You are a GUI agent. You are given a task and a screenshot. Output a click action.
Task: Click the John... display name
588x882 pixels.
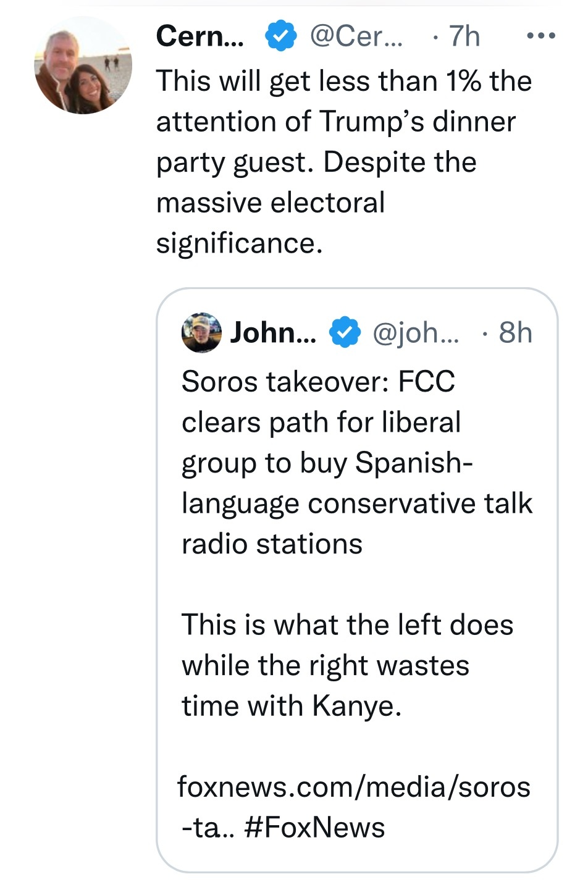[272, 333]
